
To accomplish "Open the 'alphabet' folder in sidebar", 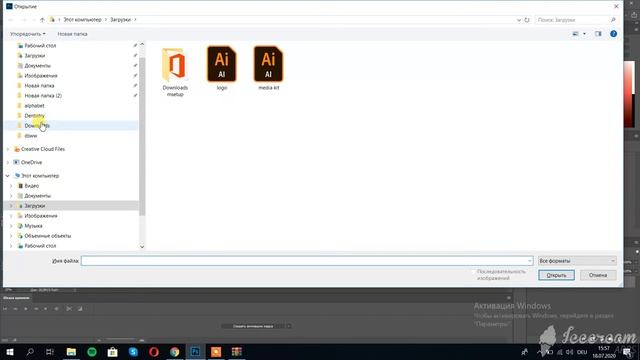I will tap(34, 106).
